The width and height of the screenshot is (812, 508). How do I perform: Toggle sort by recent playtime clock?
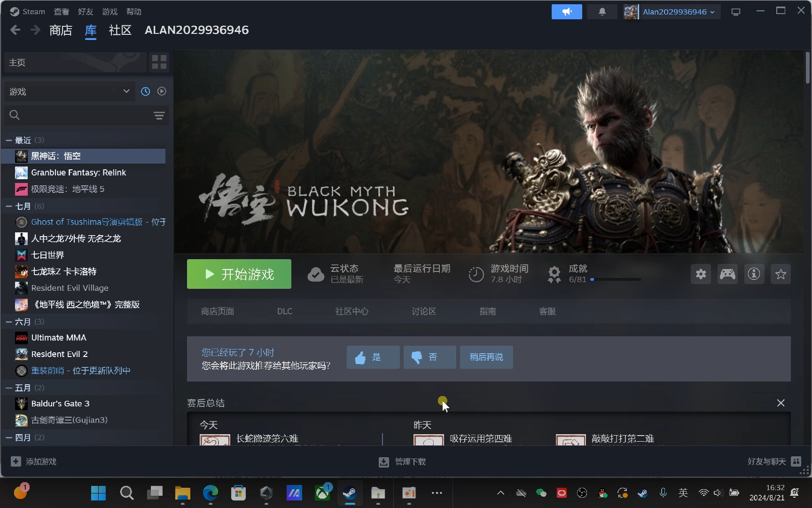pos(145,91)
